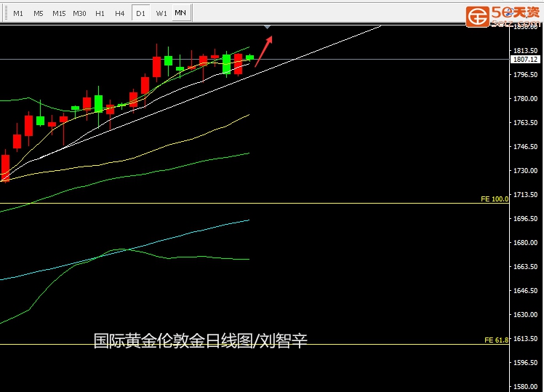Click the chart shift triangle marker at top
Screen dimensions: 544x392
(x=267, y=27)
